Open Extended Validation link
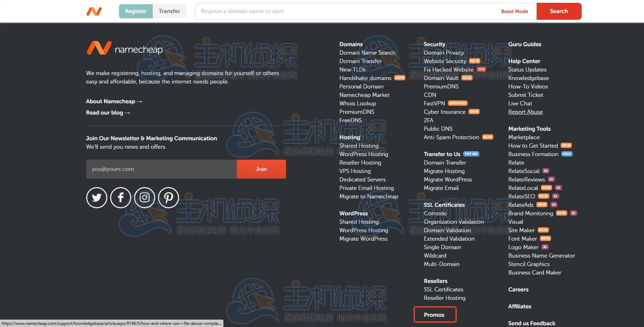This screenshot has width=644, height=327. pyautogui.click(x=449, y=239)
